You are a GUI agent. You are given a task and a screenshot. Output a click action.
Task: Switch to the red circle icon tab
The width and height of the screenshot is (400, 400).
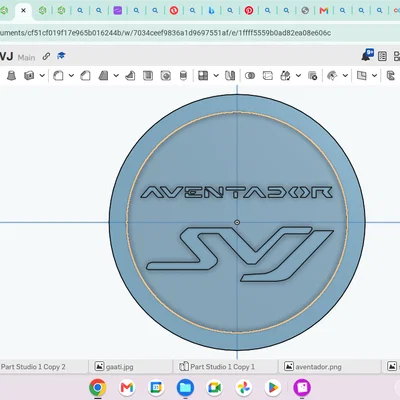174,11
